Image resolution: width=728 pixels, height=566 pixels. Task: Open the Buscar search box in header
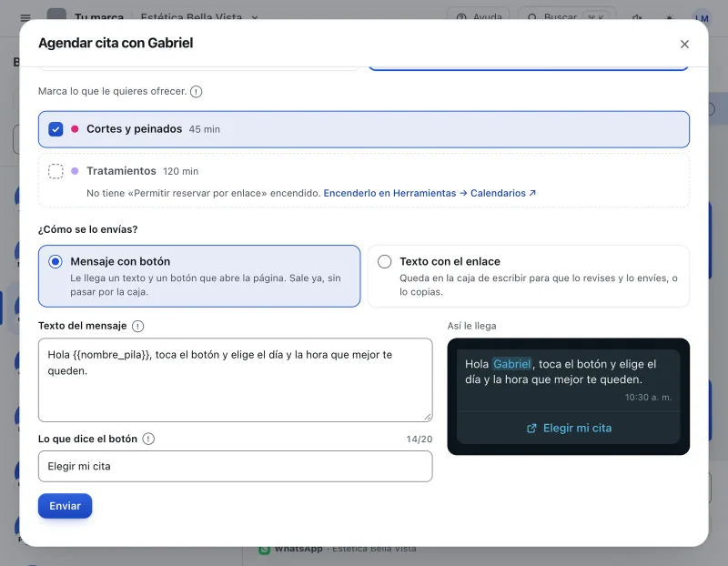[568, 17]
